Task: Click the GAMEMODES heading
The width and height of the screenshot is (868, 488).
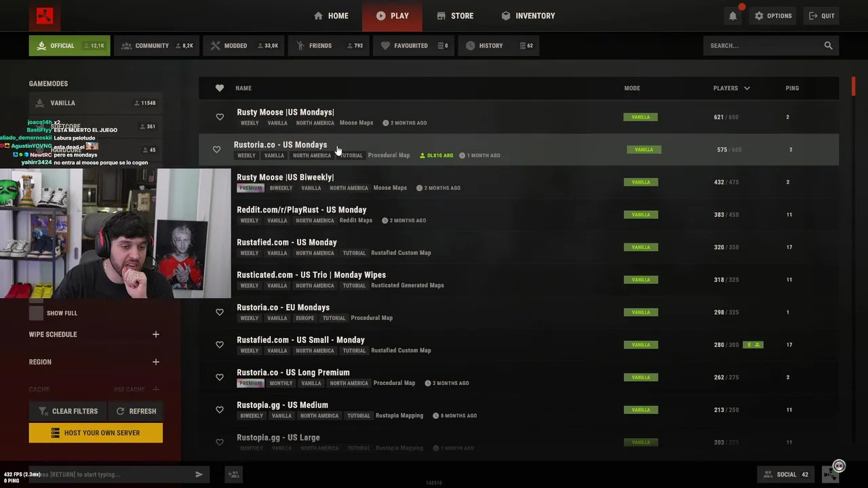Action: [x=48, y=84]
